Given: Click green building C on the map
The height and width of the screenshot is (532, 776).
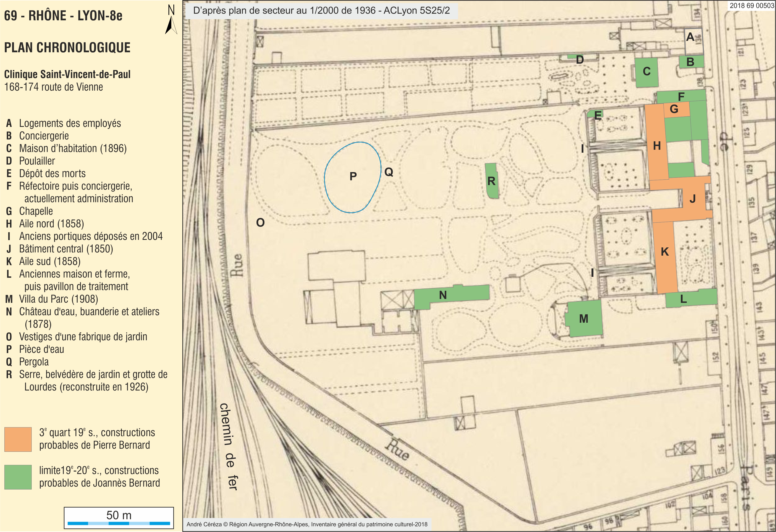Looking at the screenshot, I should click(646, 73).
